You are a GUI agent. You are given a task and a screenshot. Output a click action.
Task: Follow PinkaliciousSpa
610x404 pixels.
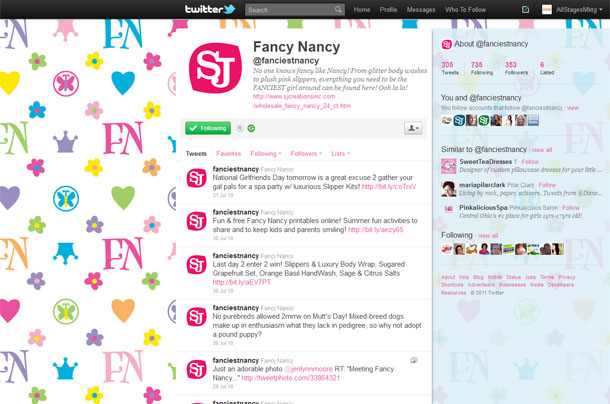point(571,208)
